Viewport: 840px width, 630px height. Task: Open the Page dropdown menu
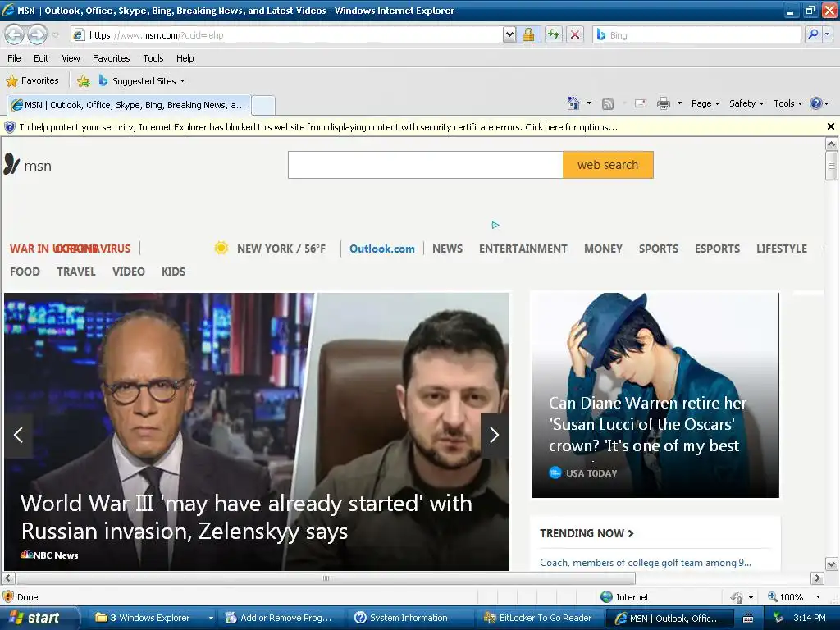pyautogui.click(x=705, y=103)
